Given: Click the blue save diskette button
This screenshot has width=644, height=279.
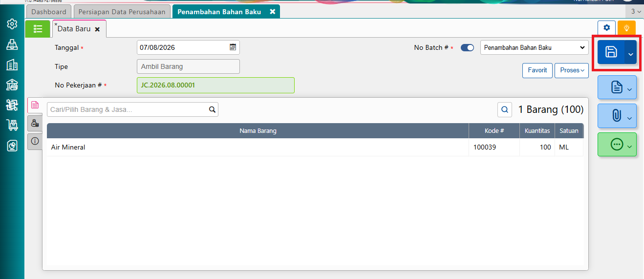Looking at the screenshot, I should [x=611, y=52].
